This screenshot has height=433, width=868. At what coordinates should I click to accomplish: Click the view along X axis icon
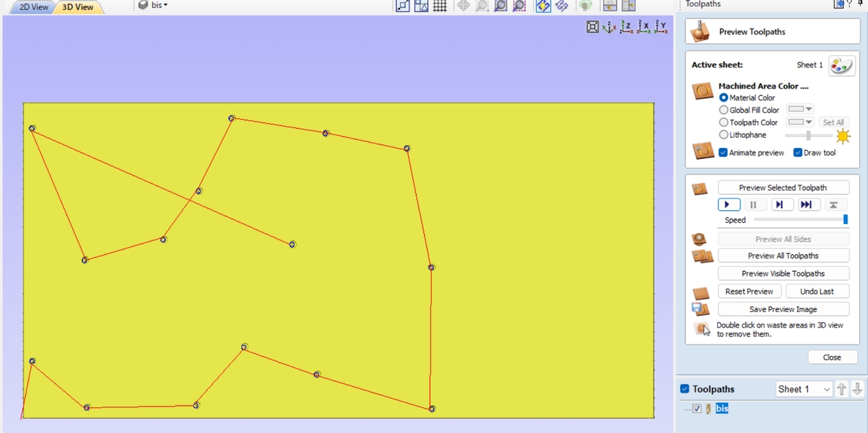(643, 26)
